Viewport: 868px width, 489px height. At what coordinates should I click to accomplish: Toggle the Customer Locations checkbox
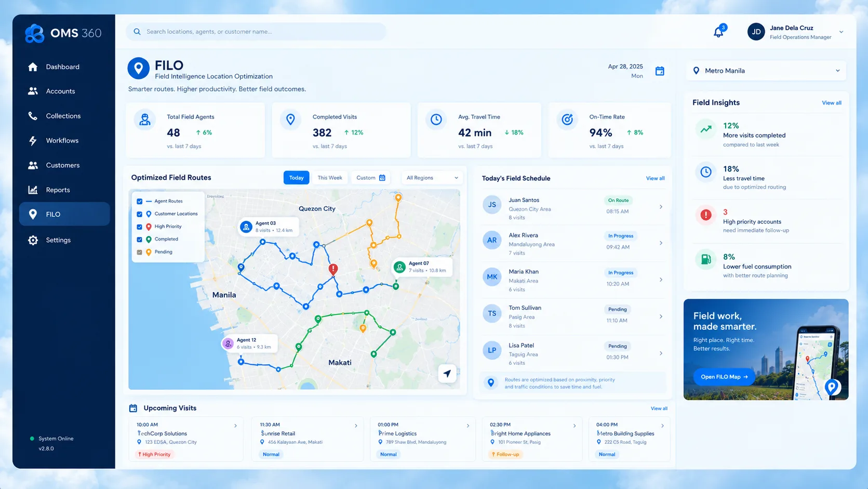coord(139,214)
